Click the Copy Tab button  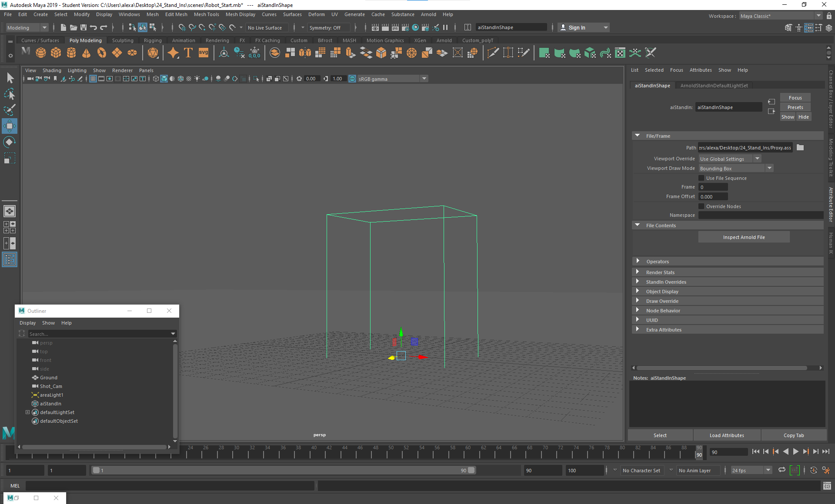(794, 435)
